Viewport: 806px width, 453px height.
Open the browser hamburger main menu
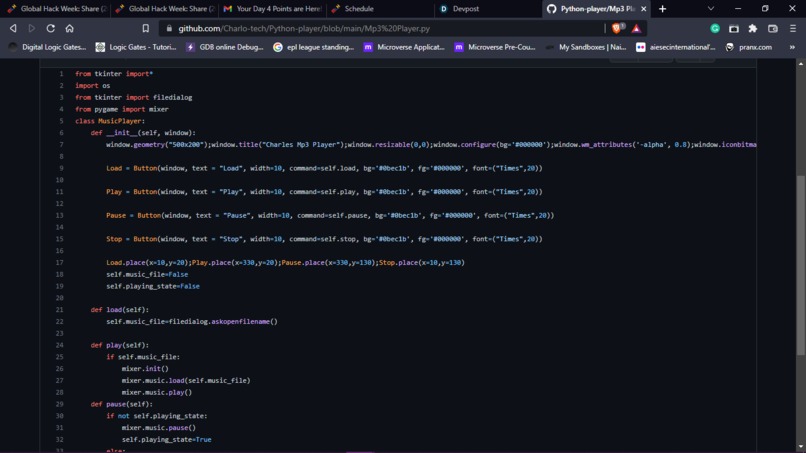click(x=793, y=28)
